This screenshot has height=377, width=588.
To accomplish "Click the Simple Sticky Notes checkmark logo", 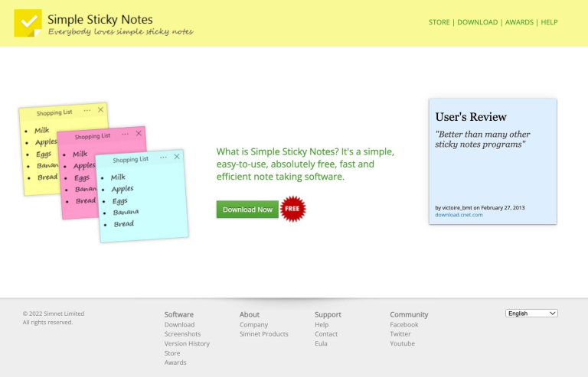I will point(28,23).
